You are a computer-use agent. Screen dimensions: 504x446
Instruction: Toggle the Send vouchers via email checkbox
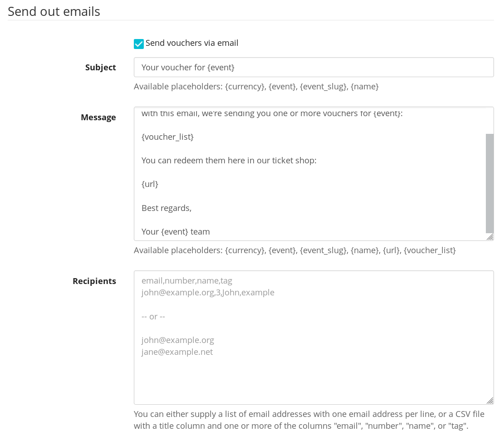coord(139,44)
